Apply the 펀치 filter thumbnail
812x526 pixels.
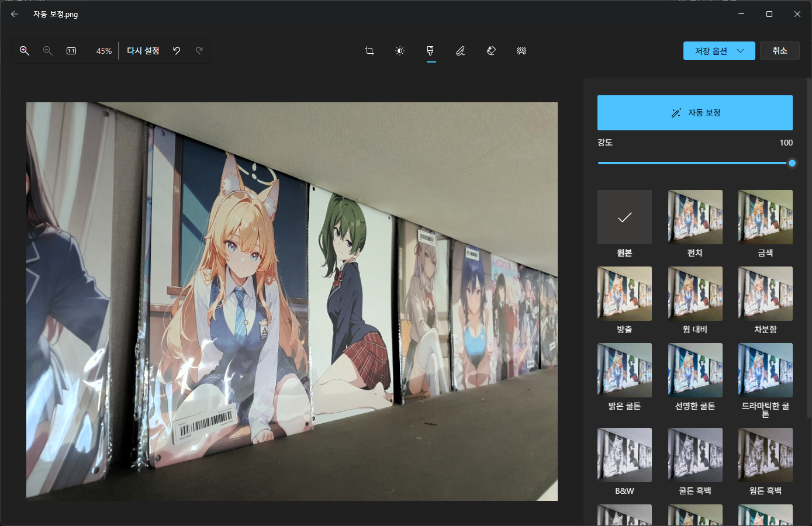point(695,217)
